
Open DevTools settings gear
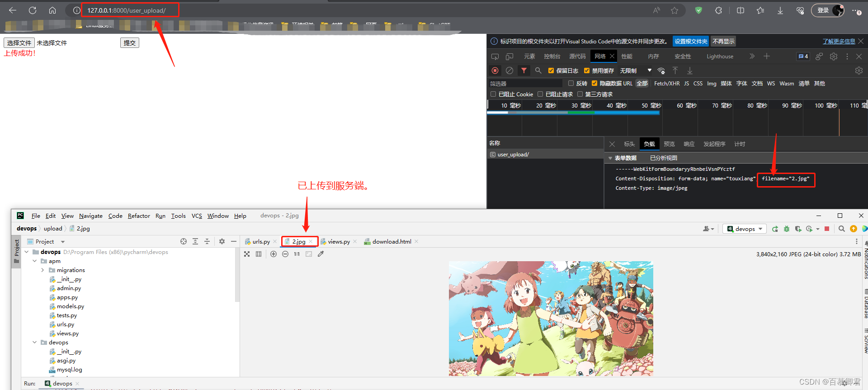pyautogui.click(x=834, y=56)
